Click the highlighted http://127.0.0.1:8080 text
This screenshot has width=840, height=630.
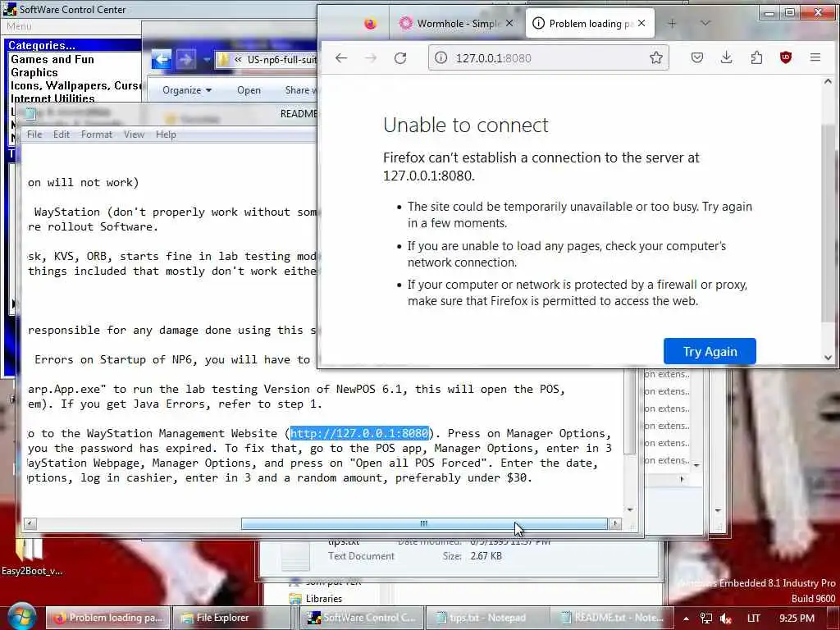(x=359, y=433)
